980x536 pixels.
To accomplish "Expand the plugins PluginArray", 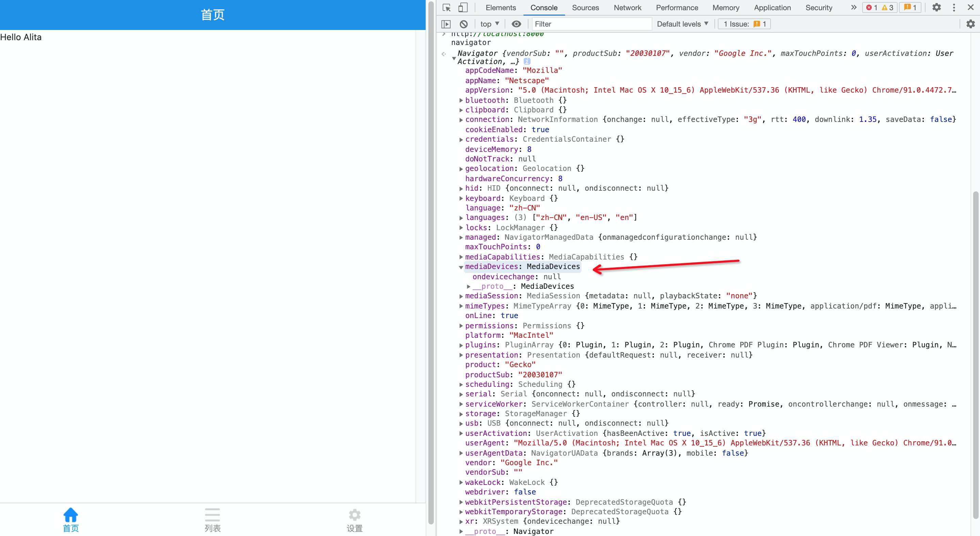I will pyautogui.click(x=461, y=345).
